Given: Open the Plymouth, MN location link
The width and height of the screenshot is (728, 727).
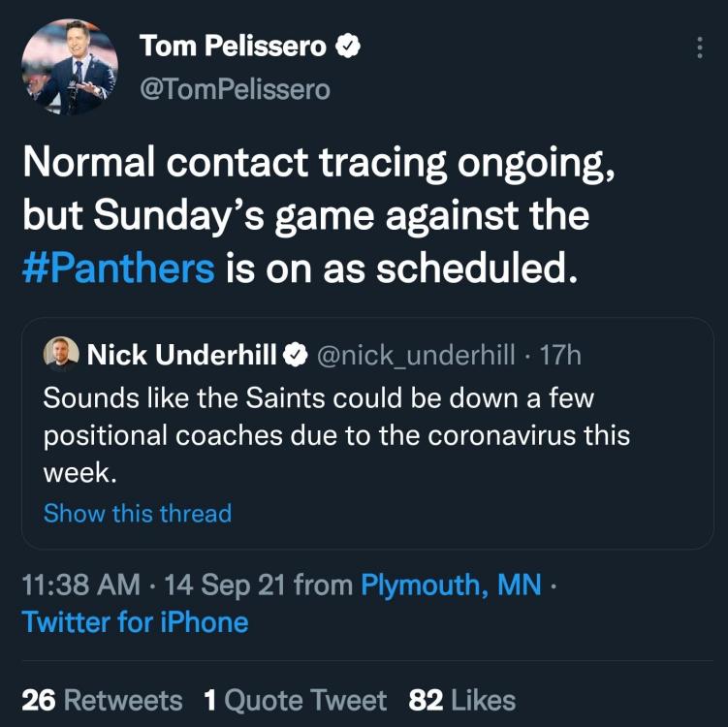Looking at the screenshot, I should (x=451, y=585).
